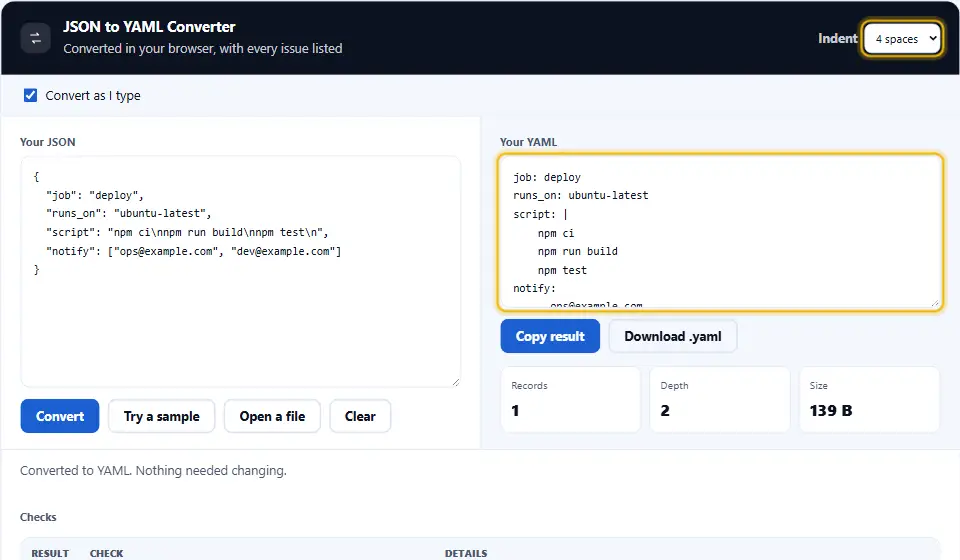960x560 pixels.
Task: Click the npm run build YAML line
Action: [x=577, y=252]
